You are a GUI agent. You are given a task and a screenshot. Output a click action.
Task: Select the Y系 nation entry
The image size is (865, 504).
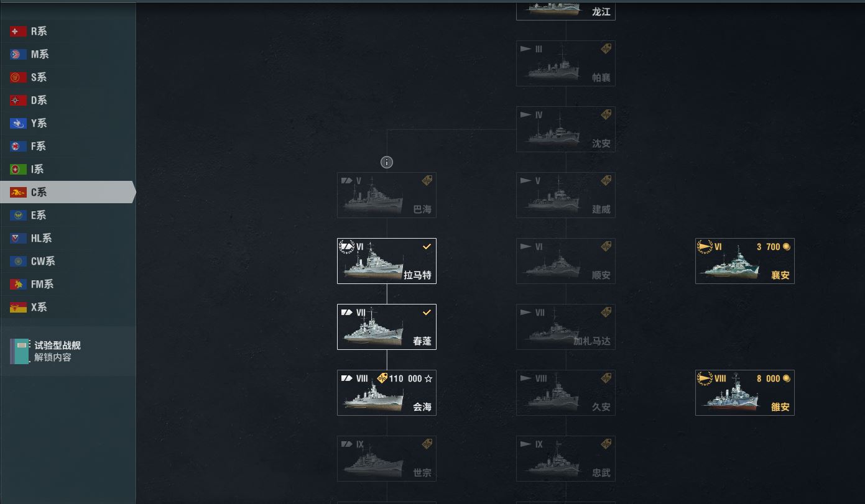[68, 123]
